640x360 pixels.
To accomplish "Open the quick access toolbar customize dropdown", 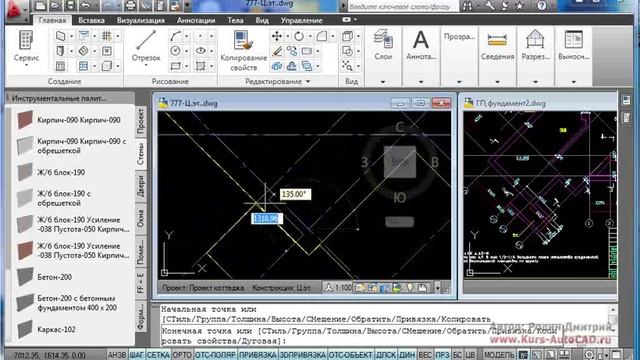I will click(x=187, y=5).
